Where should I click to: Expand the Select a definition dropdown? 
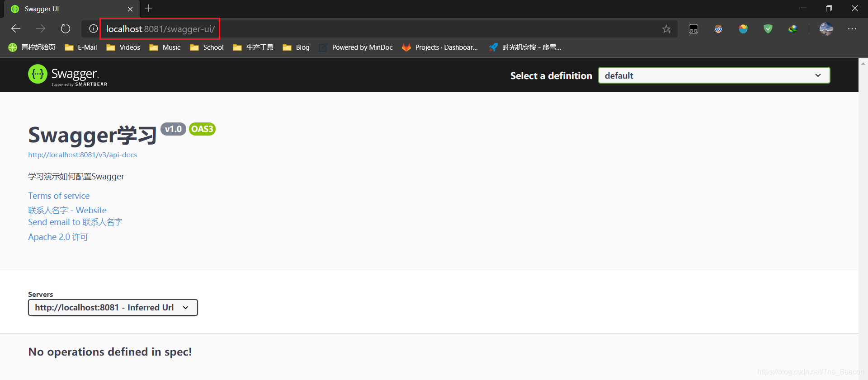(714, 75)
